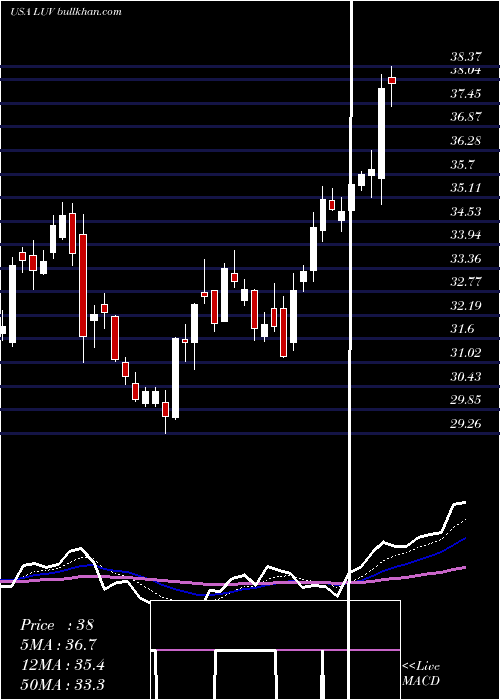
Task: Click the 36.28 price axis label
Action: 466,141
